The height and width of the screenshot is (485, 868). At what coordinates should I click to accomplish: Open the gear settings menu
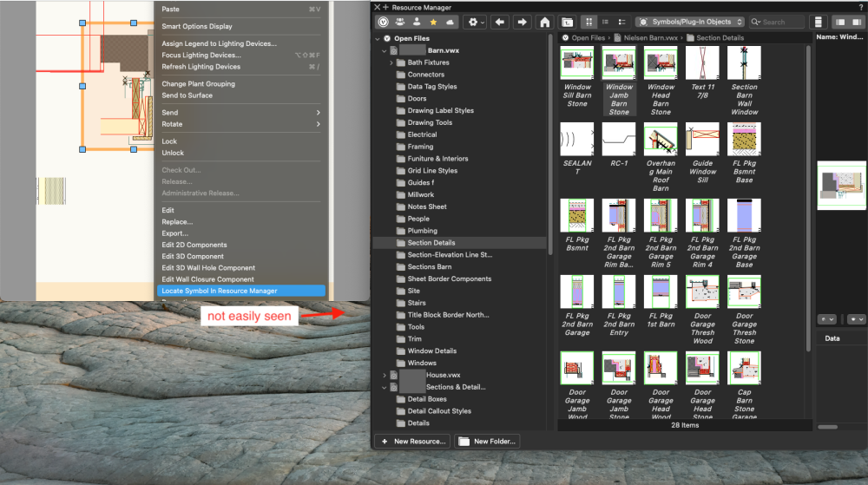tap(476, 22)
